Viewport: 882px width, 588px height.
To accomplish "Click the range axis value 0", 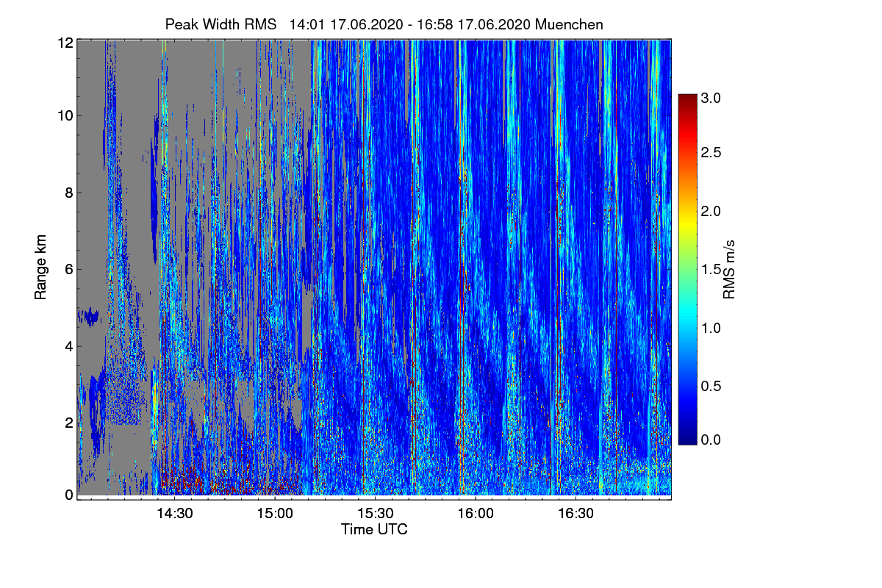I will coord(69,495).
